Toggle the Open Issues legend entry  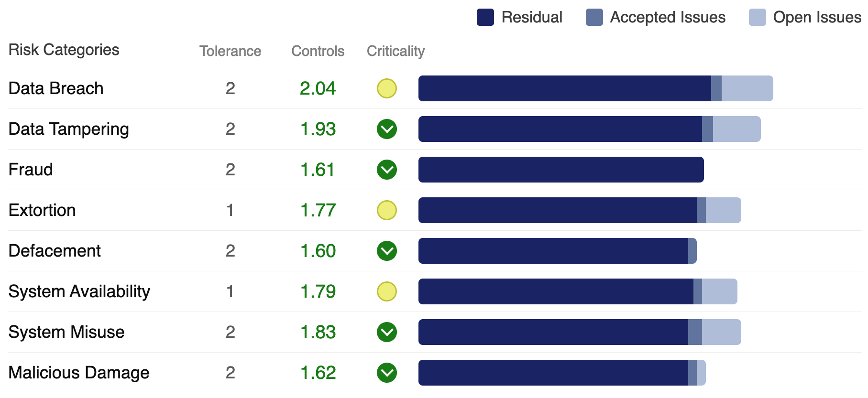pos(805,17)
